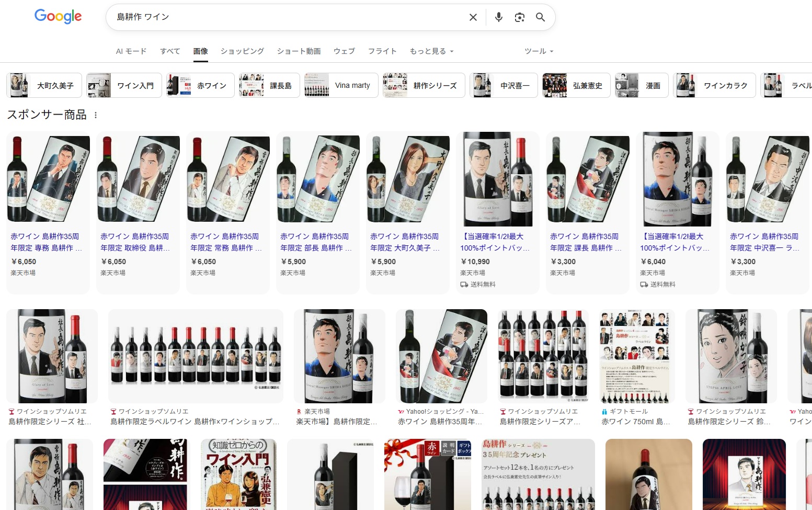This screenshot has height=510, width=812.
Task: Open the ¥10,990 sponsored wine listing
Action: click(497, 209)
